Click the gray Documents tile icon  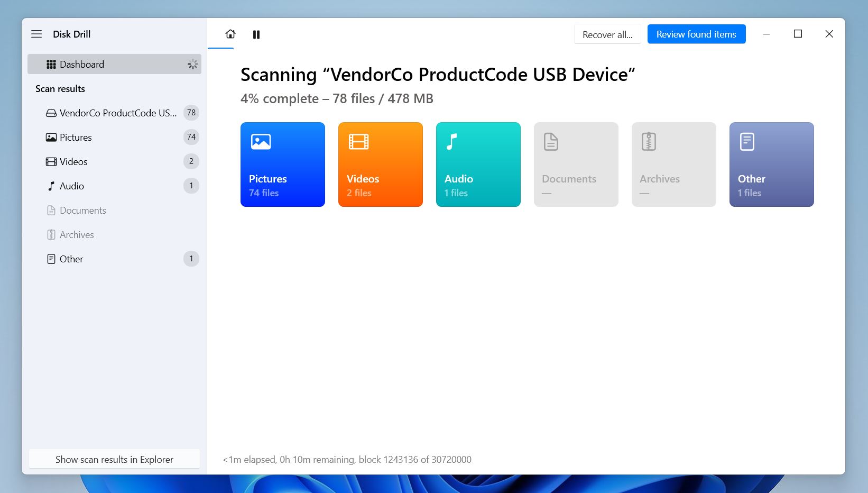(551, 142)
